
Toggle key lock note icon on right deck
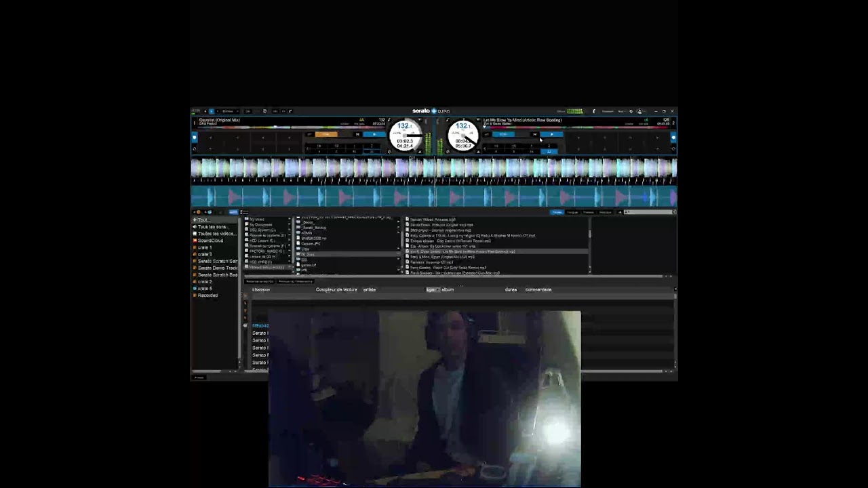(448, 119)
